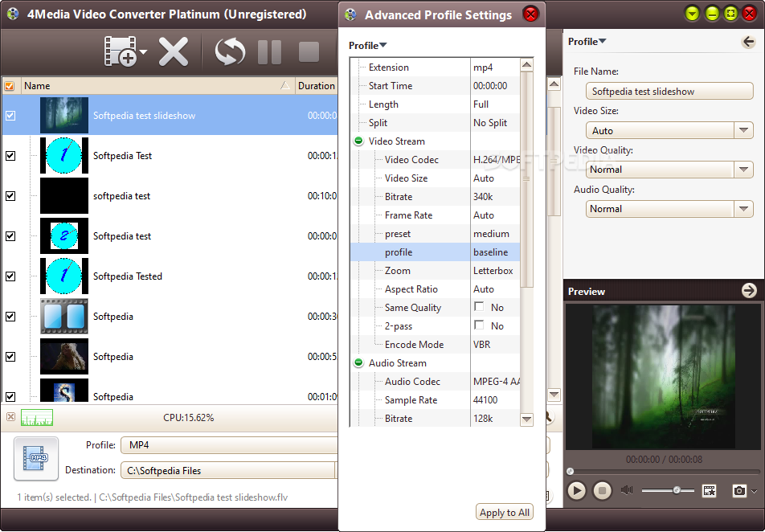Toggle 2-pass checkbox
This screenshot has height=532, width=765.
[x=479, y=325]
